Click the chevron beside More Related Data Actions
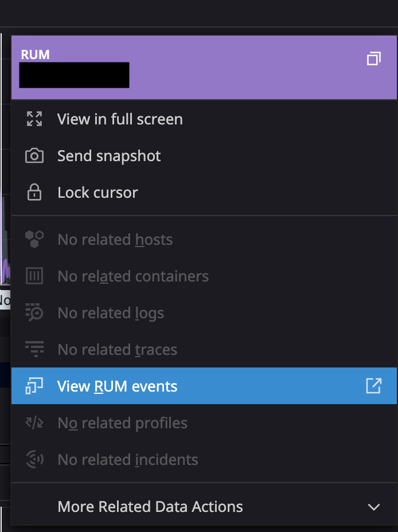 coord(373,507)
